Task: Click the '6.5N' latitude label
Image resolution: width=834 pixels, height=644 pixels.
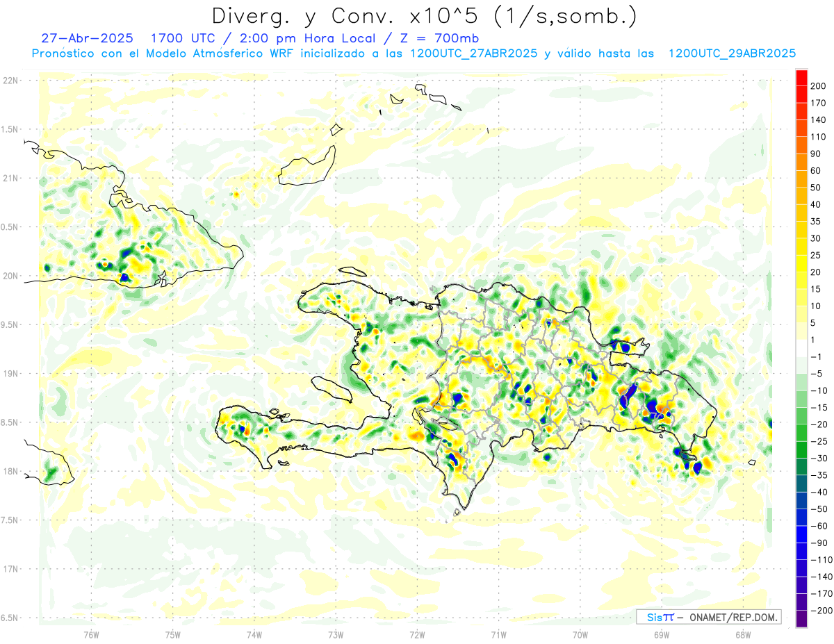Action: coord(10,618)
